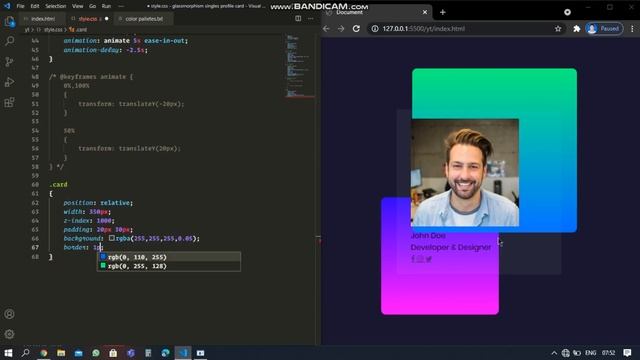Open the ENG language indicator in tray
The height and width of the screenshot is (360, 640).
591,353
